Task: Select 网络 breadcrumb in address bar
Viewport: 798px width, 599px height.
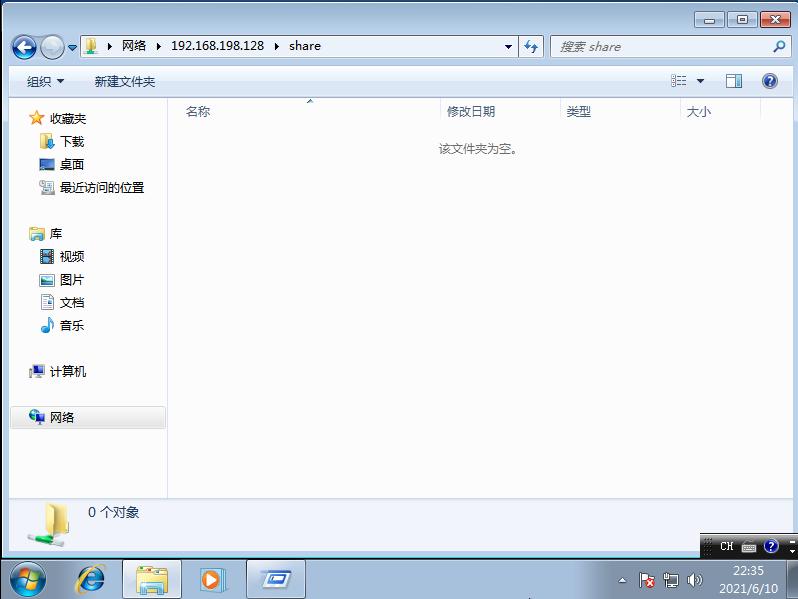Action: coord(134,46)
